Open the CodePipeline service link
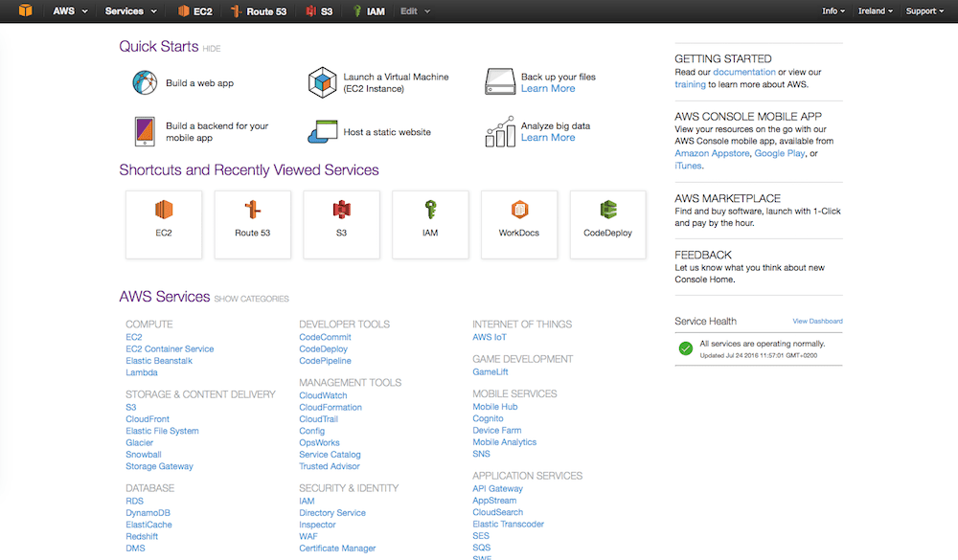This screenshot has height=560, width=958. click(325, 360)
